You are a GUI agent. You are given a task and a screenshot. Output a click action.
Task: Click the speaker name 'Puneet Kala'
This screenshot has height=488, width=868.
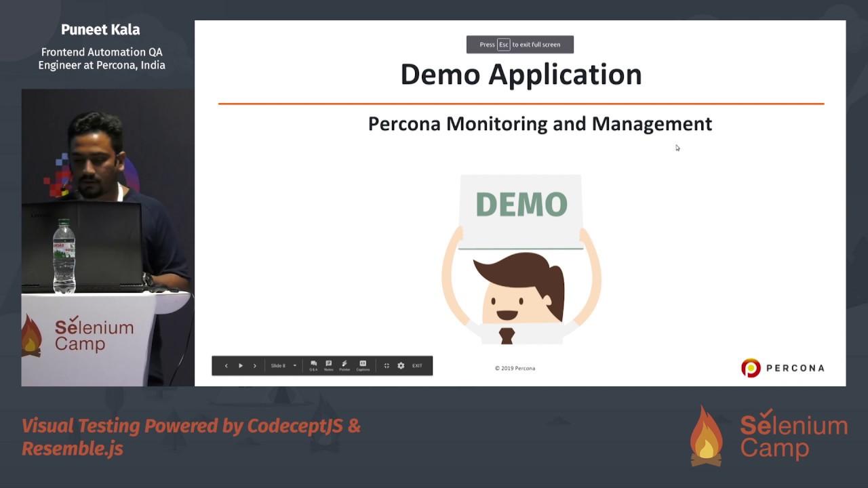[100, 30]
